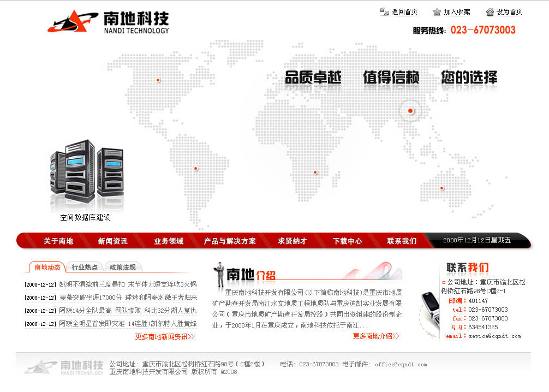Click the 设为首页 set-homepage icon
This screenshot has height=392, width=549.
(491, 11)
